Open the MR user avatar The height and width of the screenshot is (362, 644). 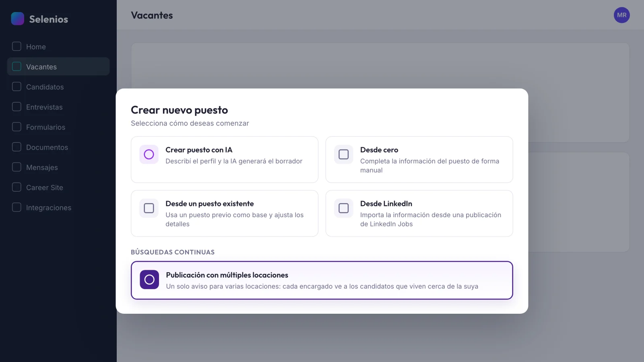621,15
